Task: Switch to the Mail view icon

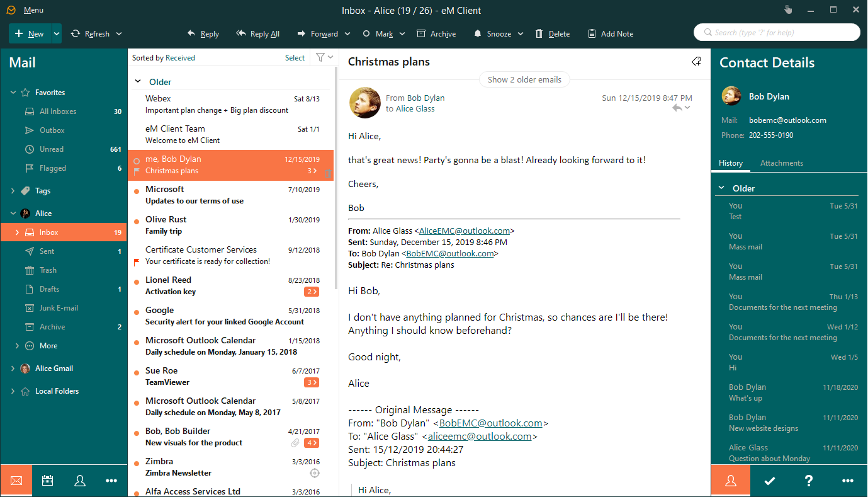Action: click(16, 481)
